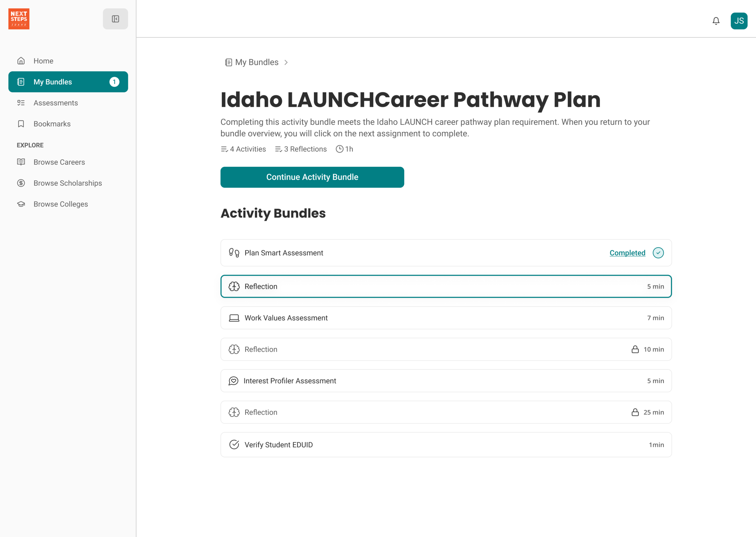Browse Careers in the Explore section
Viewport: 756px width, 537px height.
pyautogui.click(x=59, y=162)
